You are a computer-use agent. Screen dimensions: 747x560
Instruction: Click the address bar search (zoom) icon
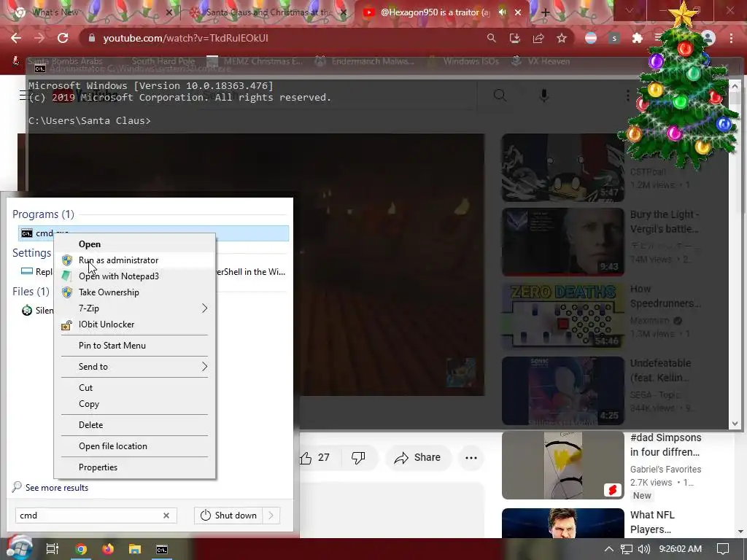tap(491, 38)
